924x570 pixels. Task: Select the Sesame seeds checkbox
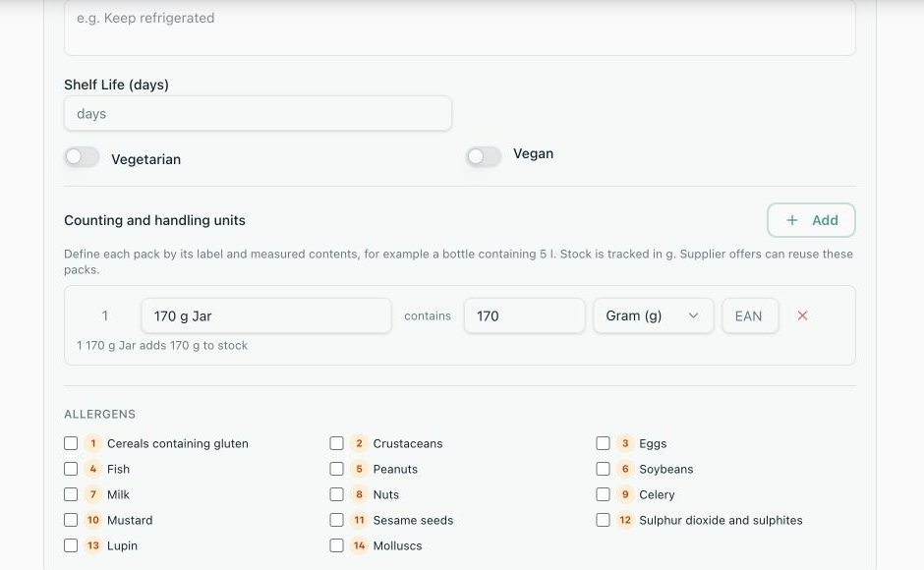[x=336, y=520]
